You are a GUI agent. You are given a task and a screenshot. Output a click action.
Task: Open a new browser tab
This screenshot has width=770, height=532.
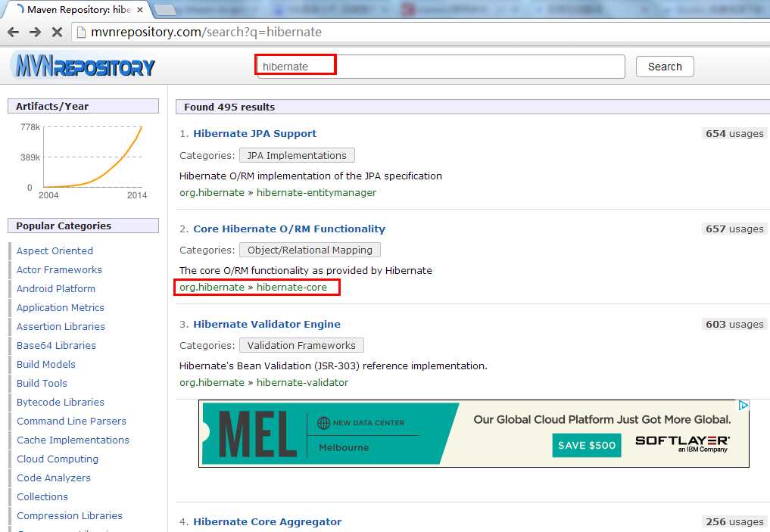tap(165, 9)
